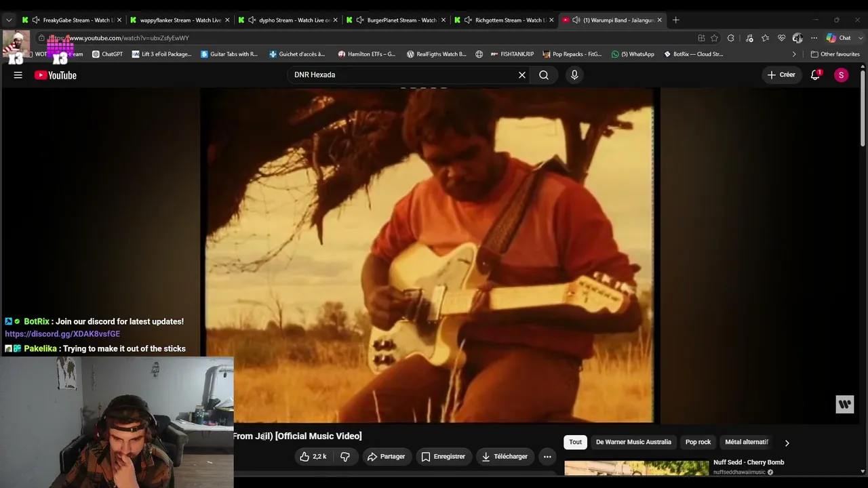This screenshot has height=488, width=868.
Task: Open the ChatGPT bookmark
Action: pyautogui.click(x=107, y=54)
